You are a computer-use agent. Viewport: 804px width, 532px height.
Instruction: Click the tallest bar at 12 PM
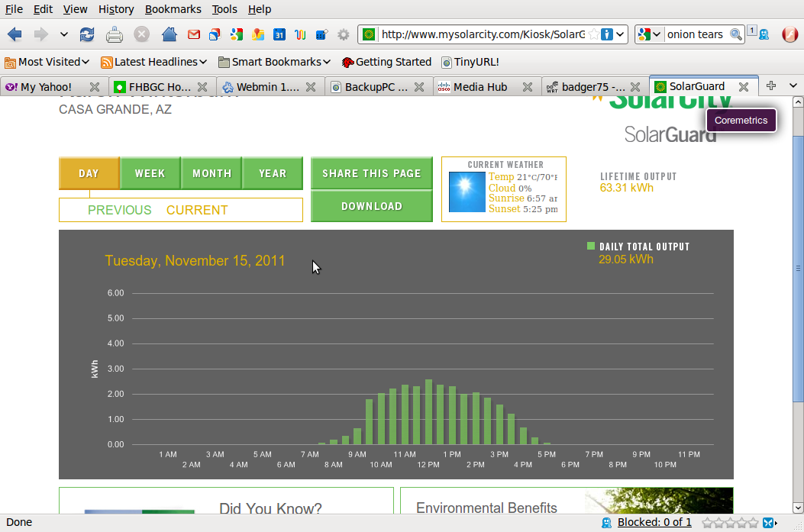pos(428,412)
